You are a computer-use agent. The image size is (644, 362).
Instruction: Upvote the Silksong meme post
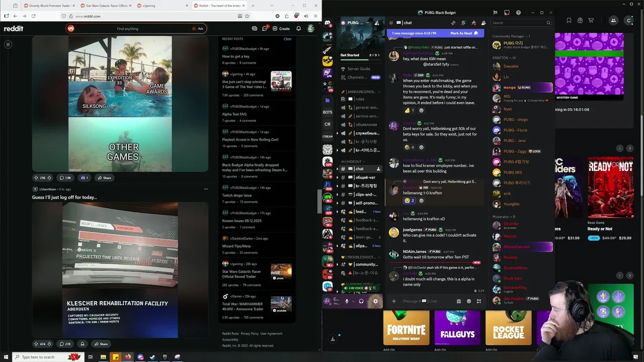36,177
